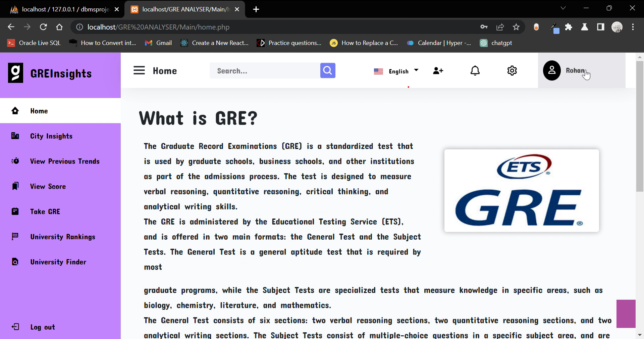Click the search magnifier icon
Viewport: 644px width, 339px height.
[328, 70]
